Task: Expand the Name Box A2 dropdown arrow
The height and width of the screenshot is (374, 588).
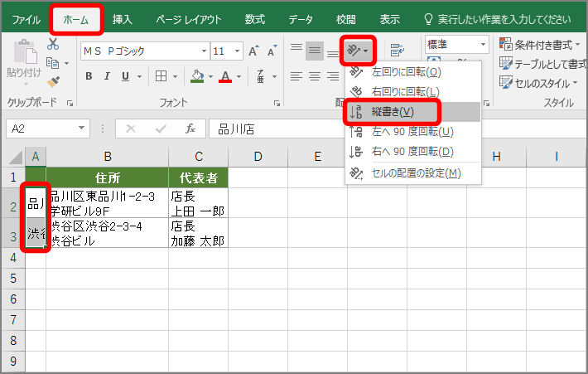Action: point(81,129)
